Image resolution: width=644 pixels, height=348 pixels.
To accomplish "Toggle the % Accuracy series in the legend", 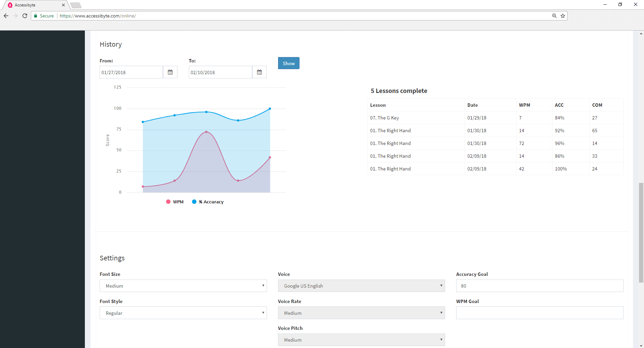I will (x=207, y=202).
